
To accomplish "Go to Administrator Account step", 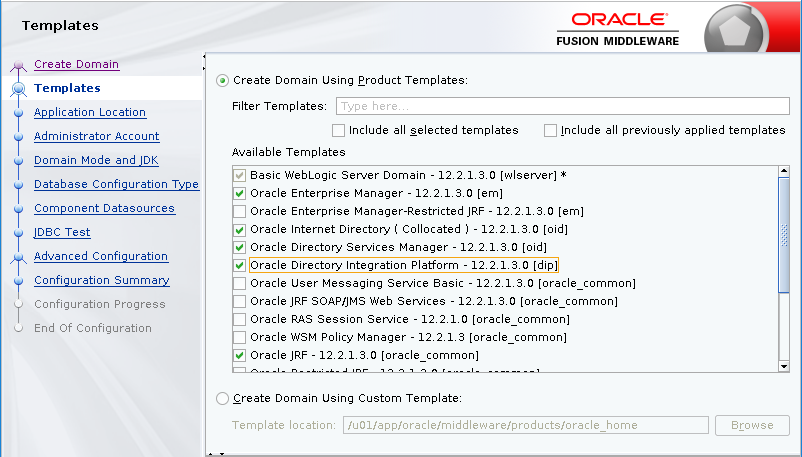I will click(96, 136).
